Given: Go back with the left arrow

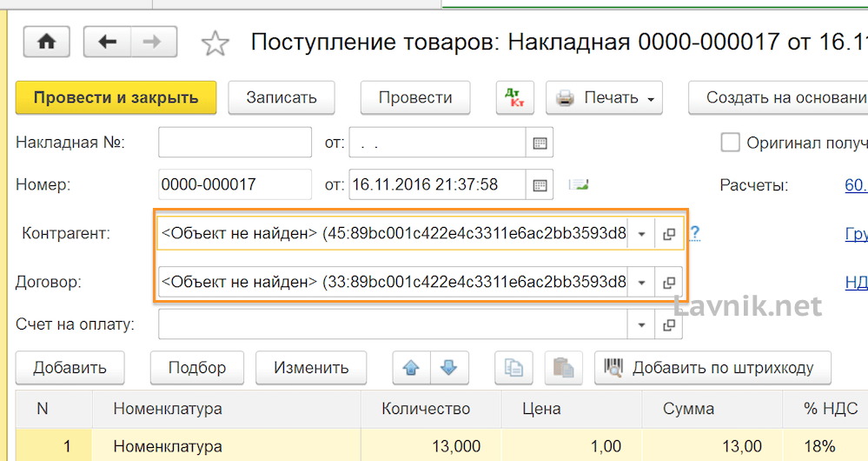Looking at the screenshot, I should coord(107,42).
